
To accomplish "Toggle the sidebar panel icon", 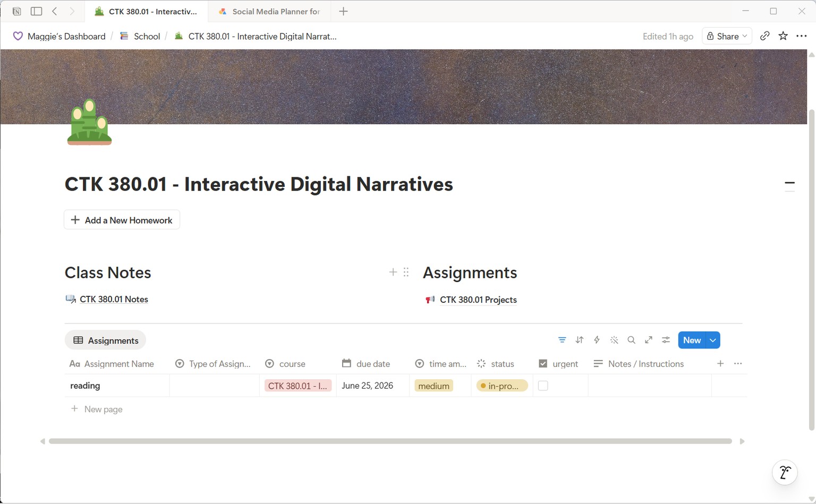I will [36, 11].
